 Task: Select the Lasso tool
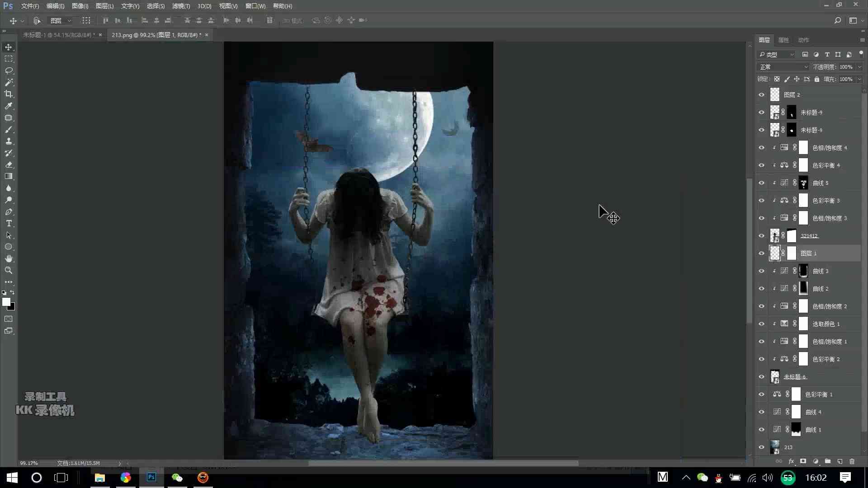coord(9,70)
